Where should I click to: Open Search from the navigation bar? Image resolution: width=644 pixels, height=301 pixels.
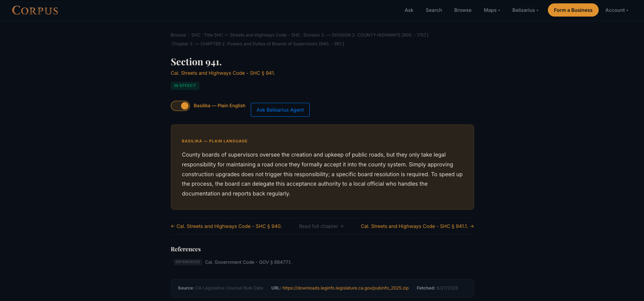pyautogui.click(x=434, y=10)
